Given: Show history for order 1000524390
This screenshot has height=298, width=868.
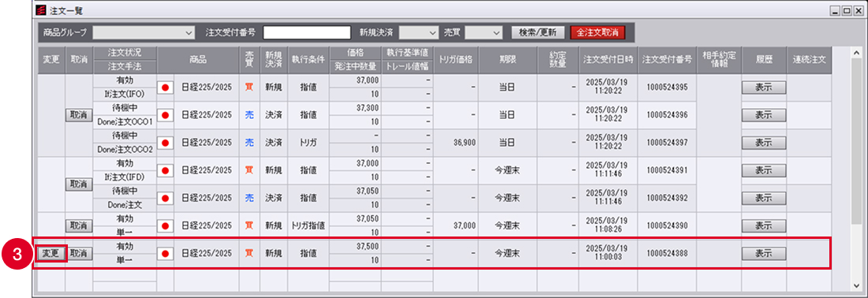Looking at the screenshot, I should click(x=764, y=225).
